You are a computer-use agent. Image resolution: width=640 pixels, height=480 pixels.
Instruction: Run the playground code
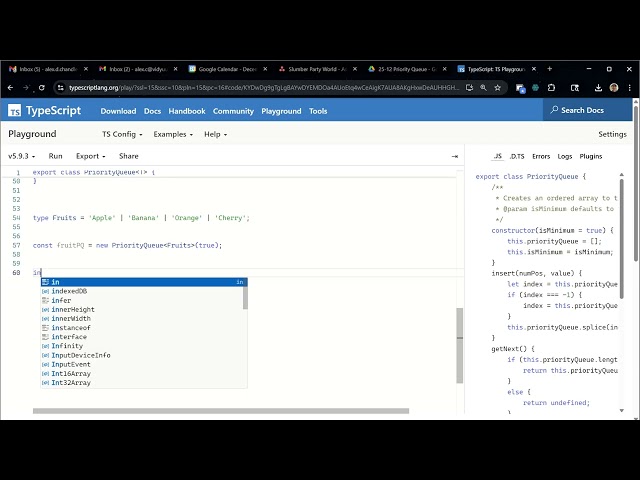(x=56, y=156)
